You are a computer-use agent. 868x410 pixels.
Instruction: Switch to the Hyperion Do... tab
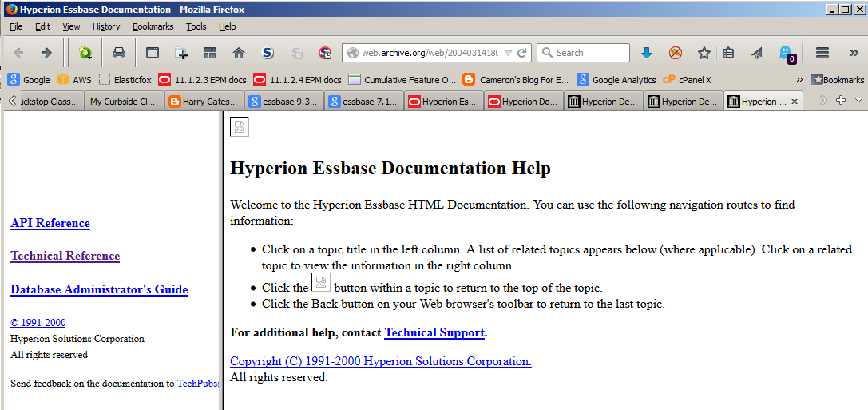(x=523, y=102)
